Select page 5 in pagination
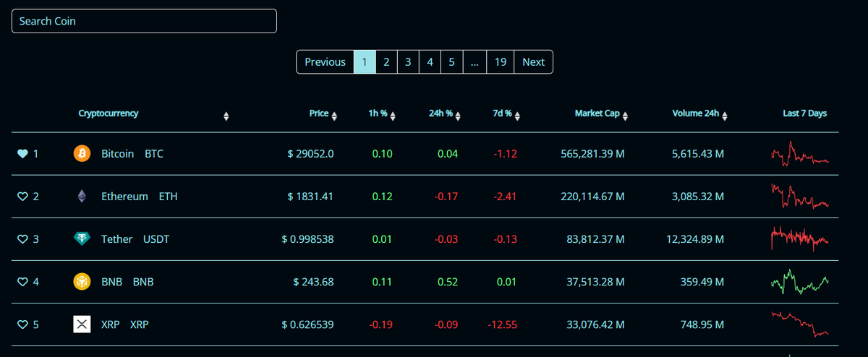Screen dimensions: 868x357 click(451, 62)
